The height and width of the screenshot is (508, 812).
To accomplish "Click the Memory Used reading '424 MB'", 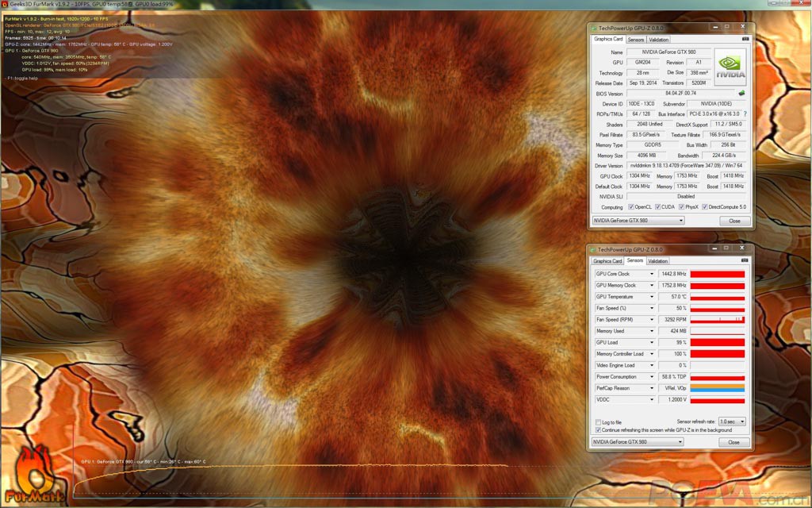I will click(x=672, y=331).
